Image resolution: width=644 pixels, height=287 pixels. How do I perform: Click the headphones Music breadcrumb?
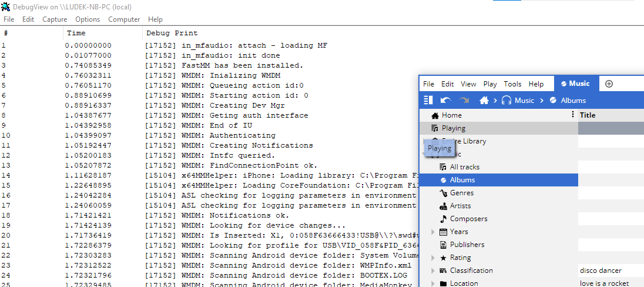518,101
